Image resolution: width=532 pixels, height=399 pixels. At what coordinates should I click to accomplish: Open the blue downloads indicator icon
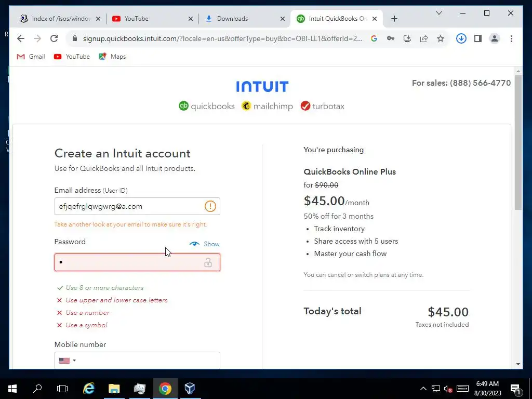461,38
